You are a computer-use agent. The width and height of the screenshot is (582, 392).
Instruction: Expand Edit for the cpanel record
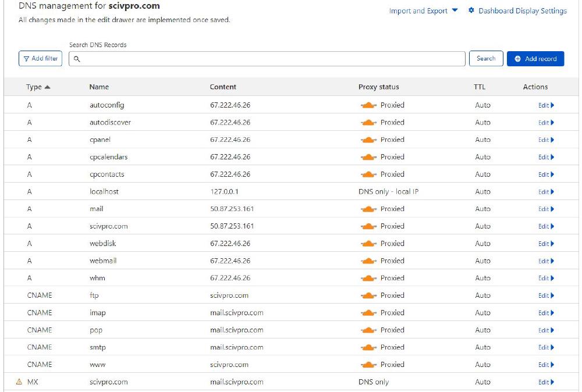(546, 140)
